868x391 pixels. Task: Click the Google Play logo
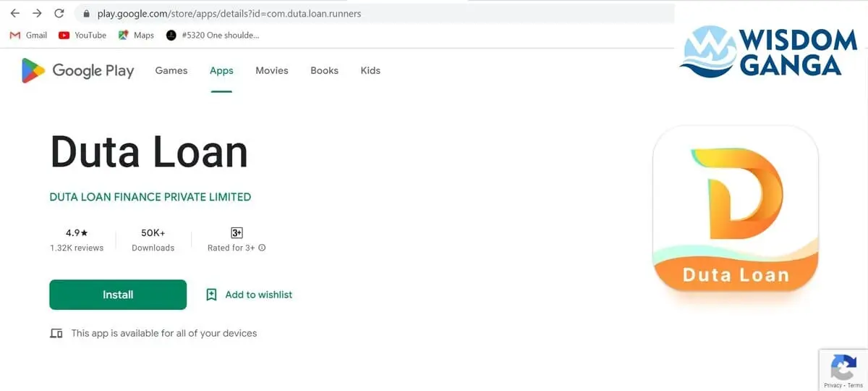tap(77, 70)
